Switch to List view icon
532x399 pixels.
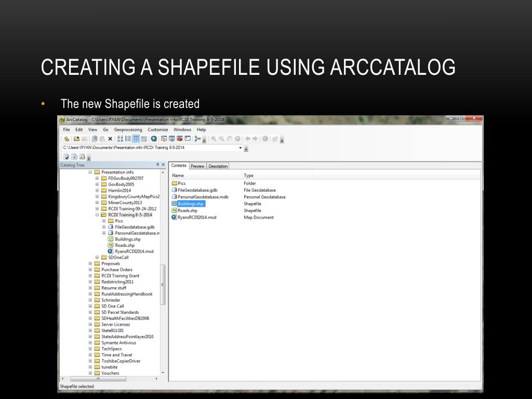click(128, 138)
